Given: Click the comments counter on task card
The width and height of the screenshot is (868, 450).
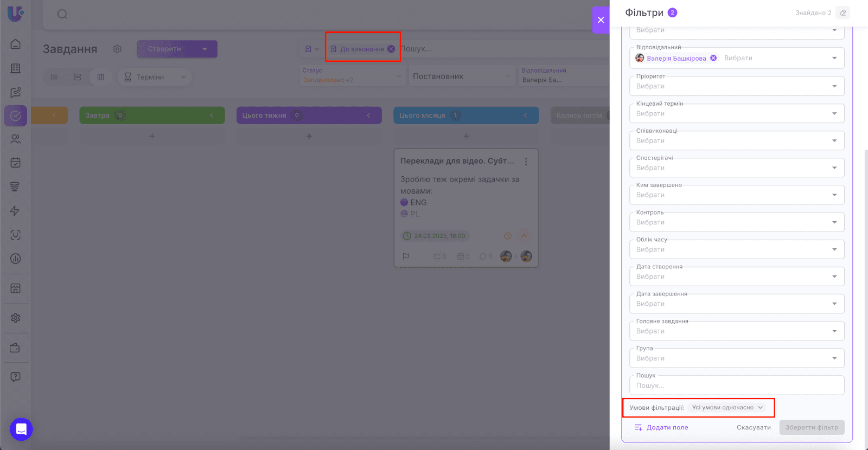Looking at the screenshot, I should tap(486, 256).
